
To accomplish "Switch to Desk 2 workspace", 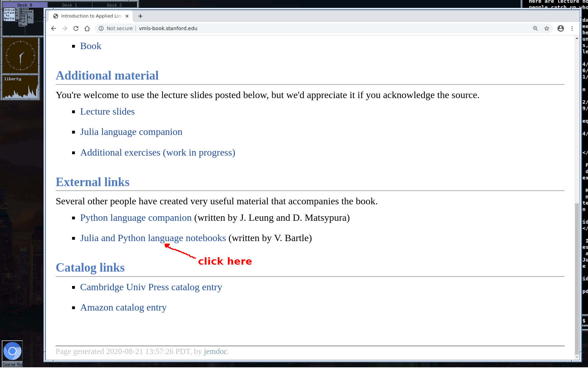I will coord(114,5).
